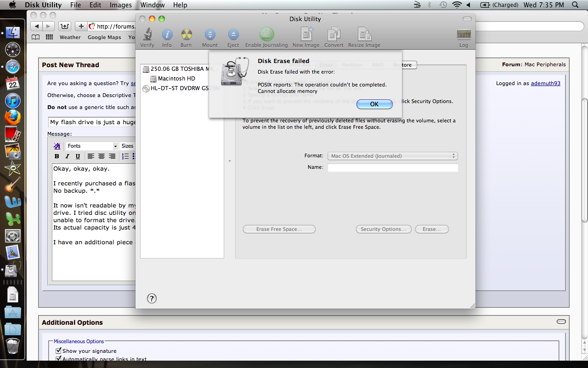Click the Time Machine menu bar icon
Screen dimensions: 588x368
443,5
